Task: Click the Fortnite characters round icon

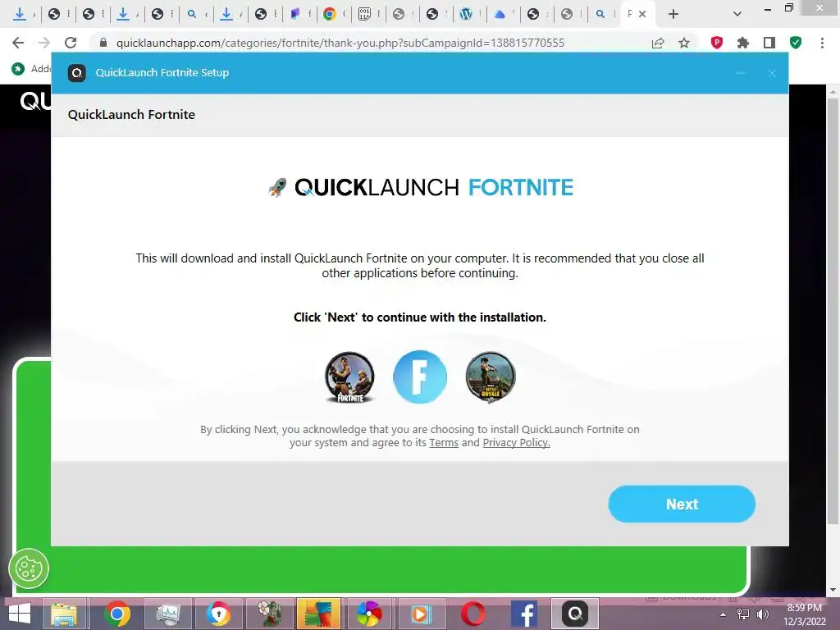Action: click(349, 377)
